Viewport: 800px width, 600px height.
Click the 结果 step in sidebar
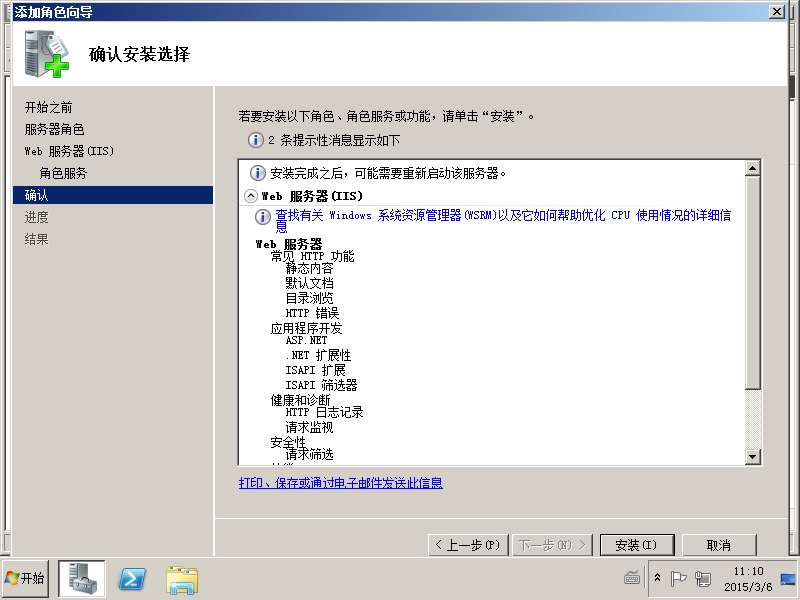[x=37, y=239]
